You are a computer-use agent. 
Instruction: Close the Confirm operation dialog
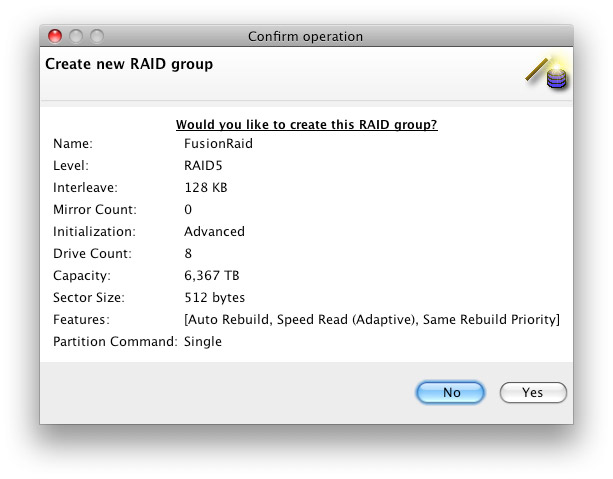click(x=55, y=36)
